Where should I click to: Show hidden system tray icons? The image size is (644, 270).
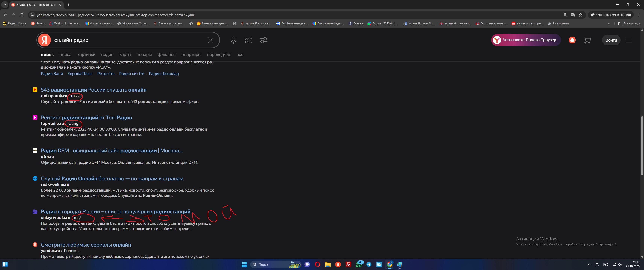[589, 264]
